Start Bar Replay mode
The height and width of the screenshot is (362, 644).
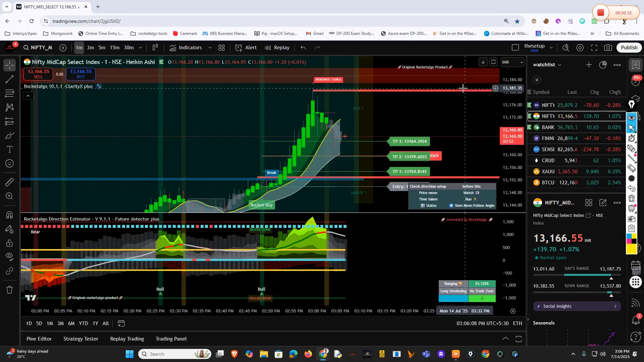pyautogui.click(x=277, y=48)
